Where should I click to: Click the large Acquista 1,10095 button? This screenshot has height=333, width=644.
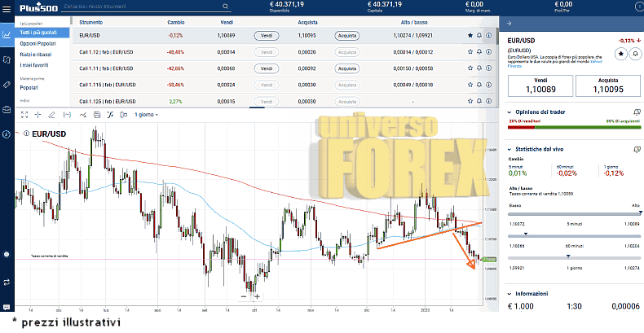point(608,85)
